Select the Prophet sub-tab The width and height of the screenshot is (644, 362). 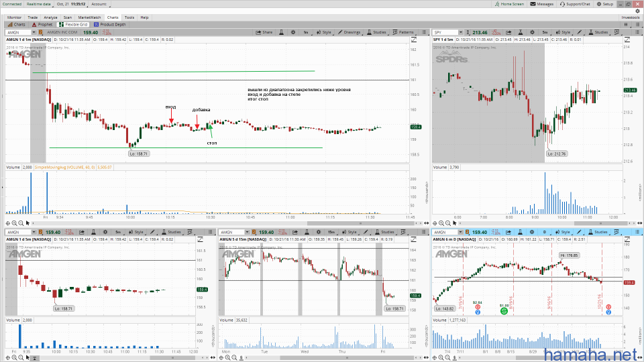click(42, 24)
